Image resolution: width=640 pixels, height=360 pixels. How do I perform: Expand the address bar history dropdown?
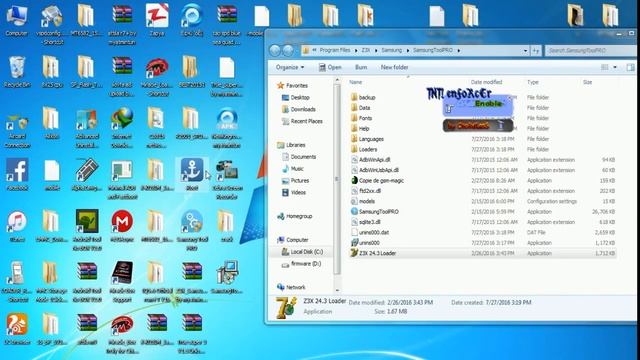click(525, 51)
